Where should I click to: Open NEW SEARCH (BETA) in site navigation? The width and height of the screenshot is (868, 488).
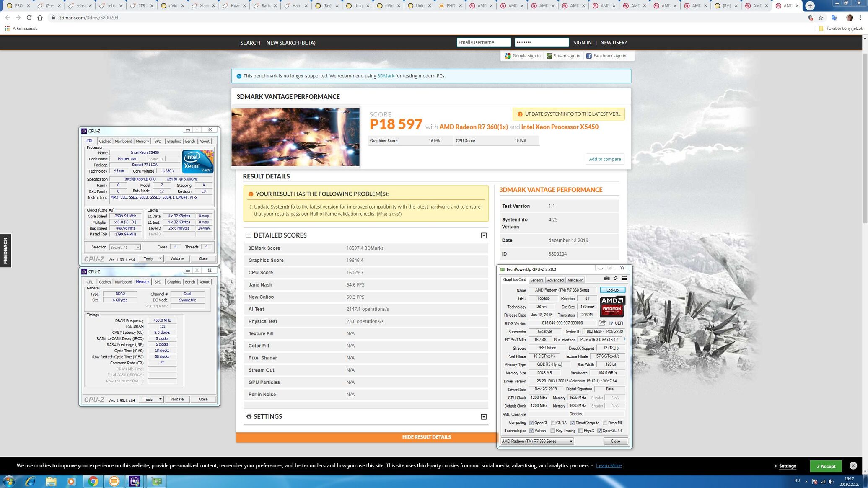291,43
